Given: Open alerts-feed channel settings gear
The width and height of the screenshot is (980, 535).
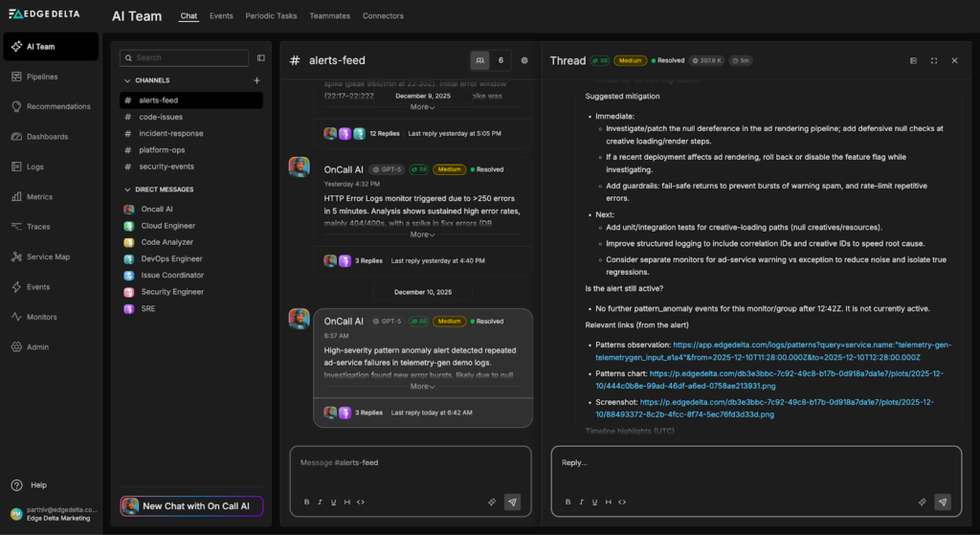Looking at the screenshot, I should click(524, 60).
